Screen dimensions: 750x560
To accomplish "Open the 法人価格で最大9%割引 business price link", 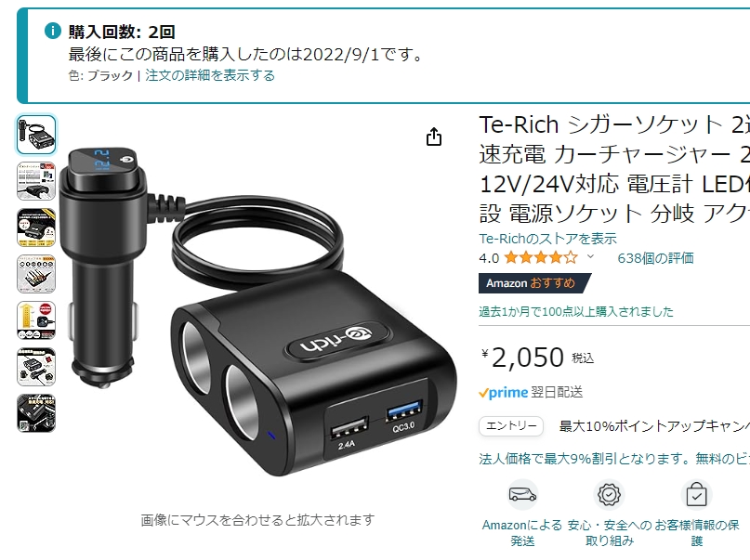I will pyautogui.click(x=614, y=459).
